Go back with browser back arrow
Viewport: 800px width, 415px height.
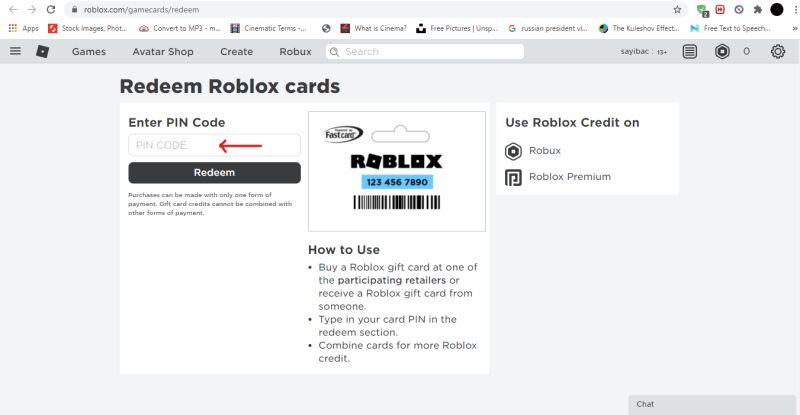(13, 10)
